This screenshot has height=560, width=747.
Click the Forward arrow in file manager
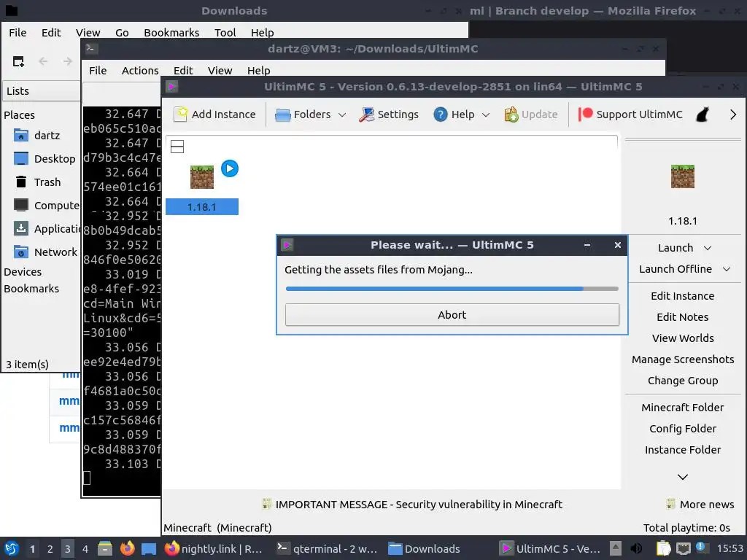68,61
